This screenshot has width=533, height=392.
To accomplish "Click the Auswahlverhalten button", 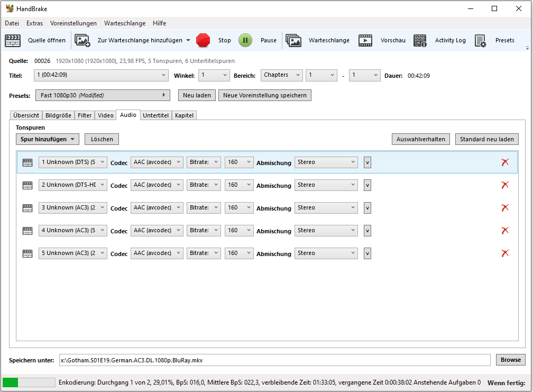I will tap(421, 139).
